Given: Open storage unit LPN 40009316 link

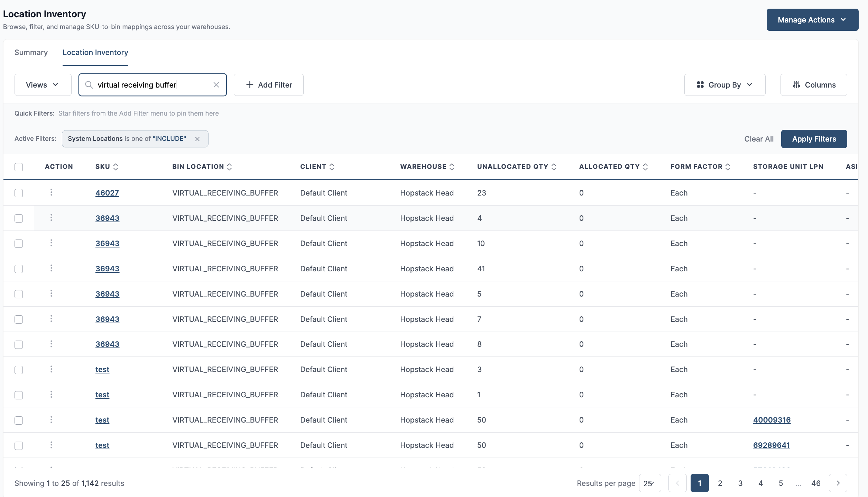Looking at the screenshot, I should [772, 420].
